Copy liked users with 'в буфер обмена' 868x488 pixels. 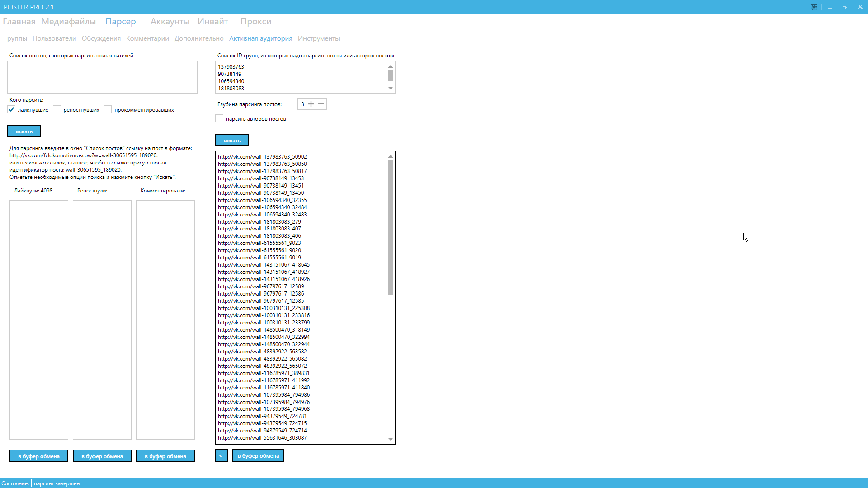[x=39, y=456]
